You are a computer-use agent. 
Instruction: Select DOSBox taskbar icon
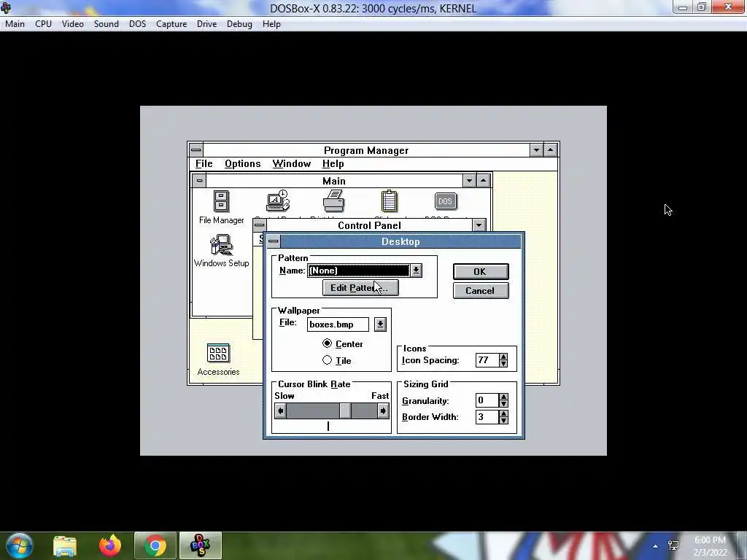200,545
